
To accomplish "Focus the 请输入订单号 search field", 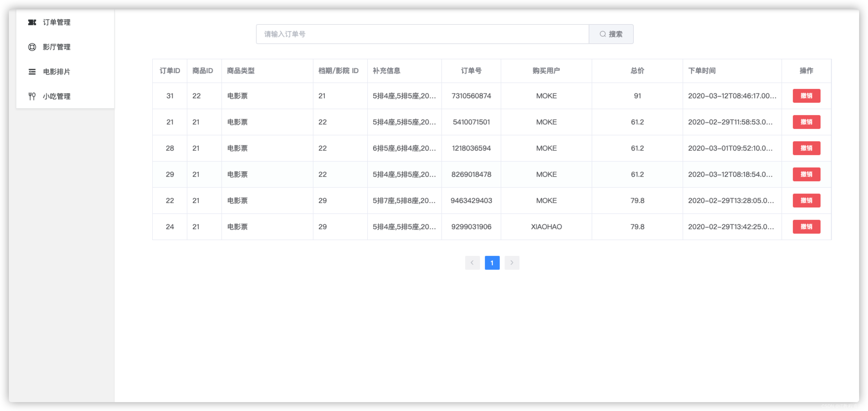I will click(x=422, y=34).
